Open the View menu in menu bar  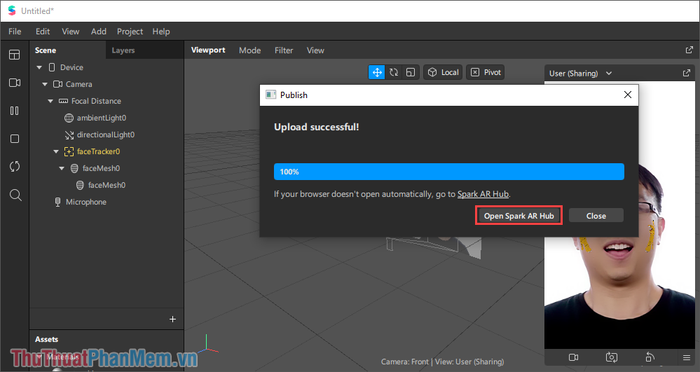71,31
